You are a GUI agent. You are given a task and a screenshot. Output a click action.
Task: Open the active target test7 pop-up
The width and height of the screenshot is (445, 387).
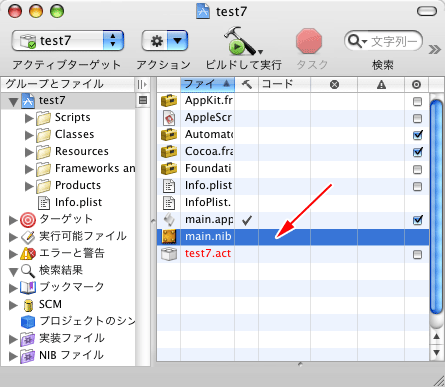(68, 41)
